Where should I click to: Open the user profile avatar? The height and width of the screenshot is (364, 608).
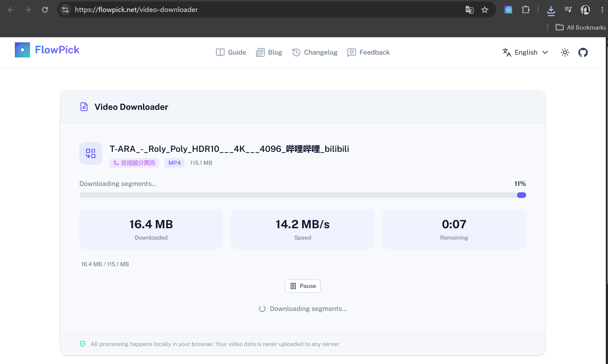(585, 10)
